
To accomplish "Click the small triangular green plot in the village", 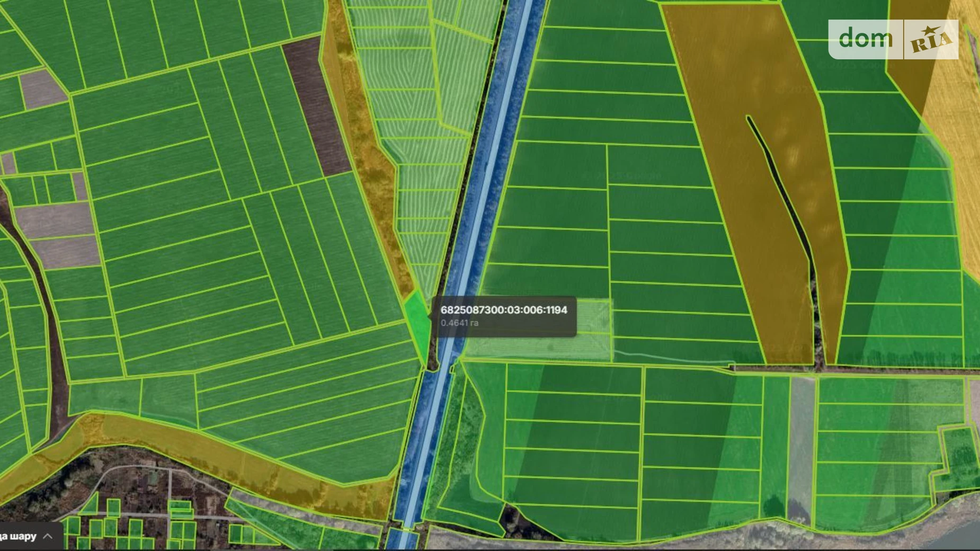I will click(90, 504).
